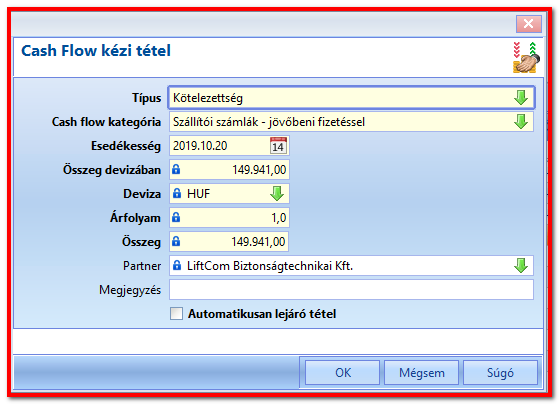
Task: Click into the Megjegyzés text field
Action: pos(351,290)
